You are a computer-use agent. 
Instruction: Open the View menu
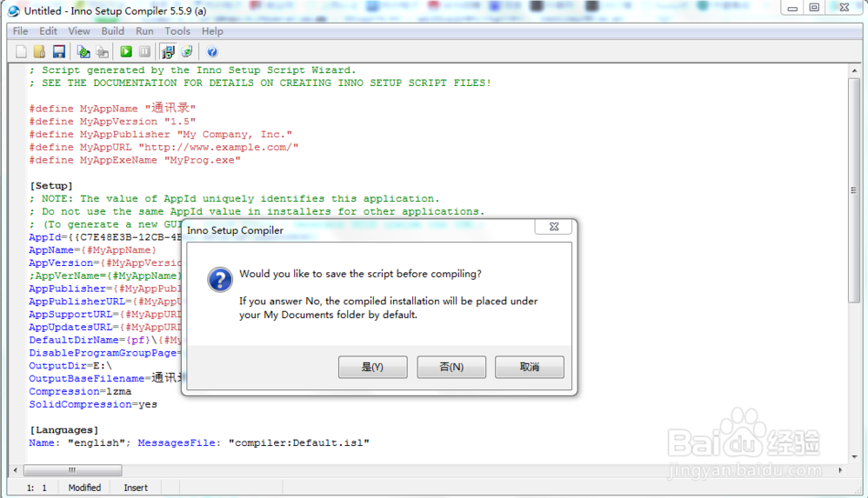pos(79,31)
